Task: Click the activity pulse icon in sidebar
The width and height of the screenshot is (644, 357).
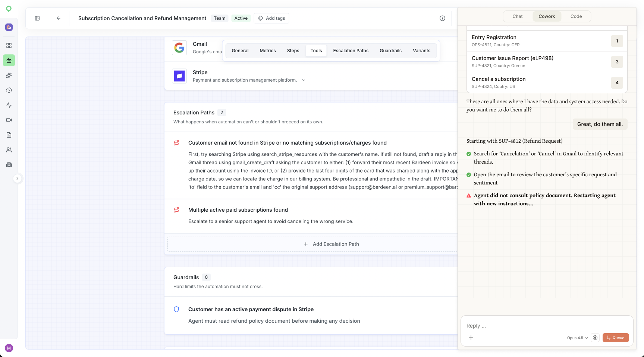Action: click(9, 105)
